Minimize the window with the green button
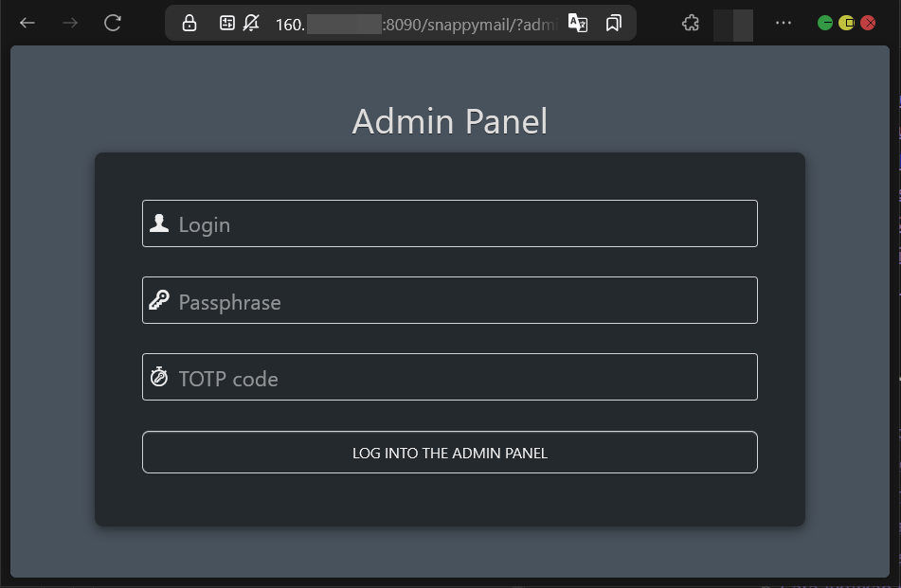The image size is (901, 588). [825, 23]
